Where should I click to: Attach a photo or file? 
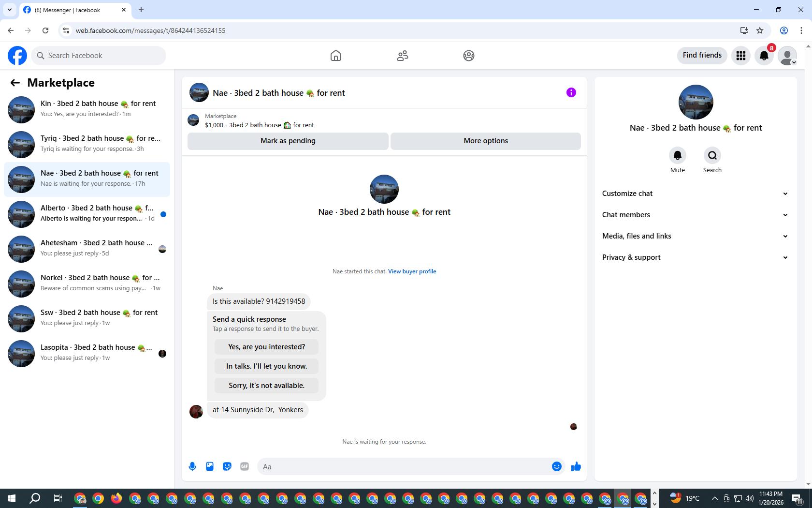(210, 466)
